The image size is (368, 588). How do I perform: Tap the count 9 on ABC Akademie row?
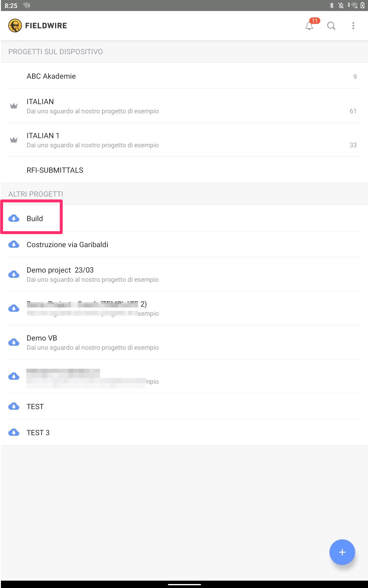(x=355, y=77)
